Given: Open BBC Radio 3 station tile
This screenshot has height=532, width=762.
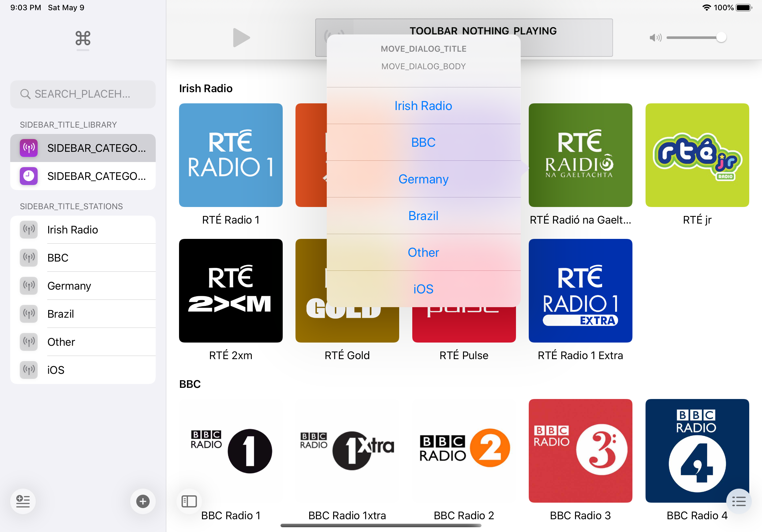Looking at the screenshot, I should (x=580, y=450).
